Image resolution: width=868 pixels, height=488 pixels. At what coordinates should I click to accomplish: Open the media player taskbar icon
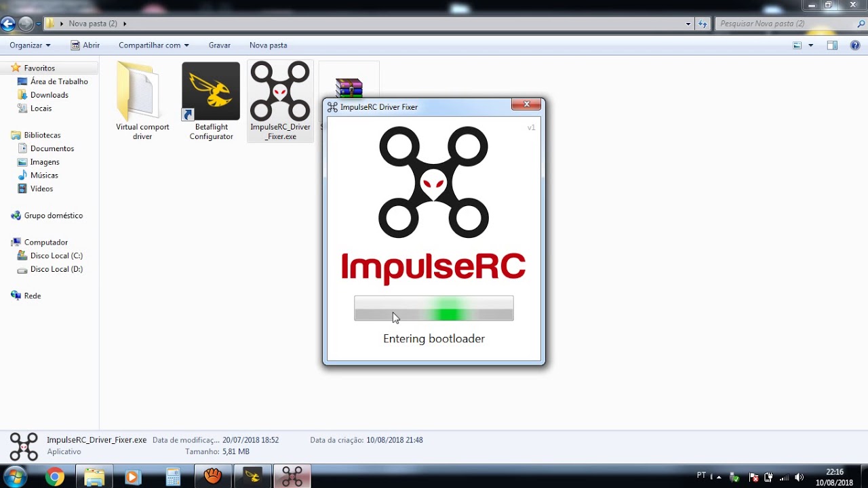coord(132,476)
